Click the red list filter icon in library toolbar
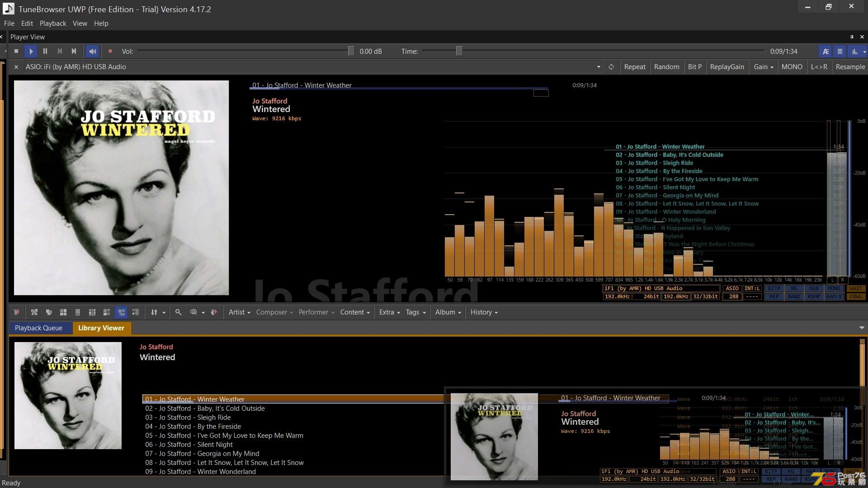Image resolution: width=868 pixels, height=488 pixels. click(17, 312)
